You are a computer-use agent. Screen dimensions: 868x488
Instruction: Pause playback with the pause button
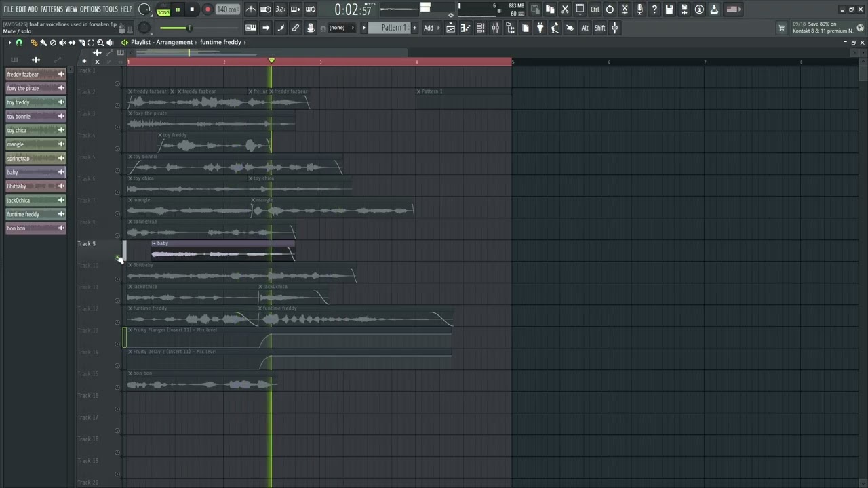[x=178, y=9]
